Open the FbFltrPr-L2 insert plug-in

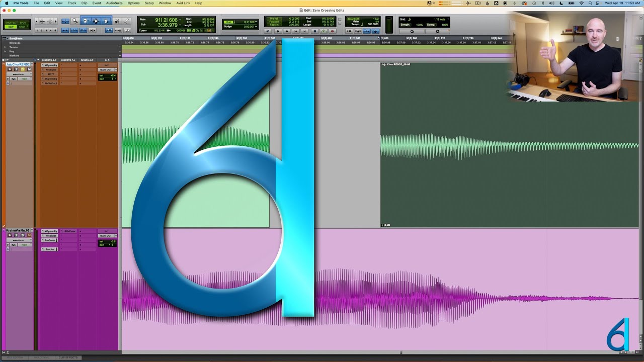[50, 83]
